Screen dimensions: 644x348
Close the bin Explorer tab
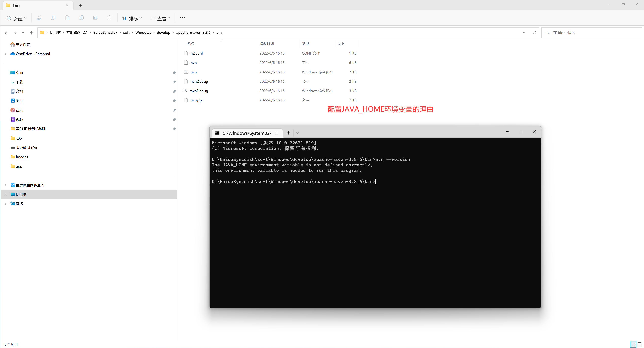point(67,5)
